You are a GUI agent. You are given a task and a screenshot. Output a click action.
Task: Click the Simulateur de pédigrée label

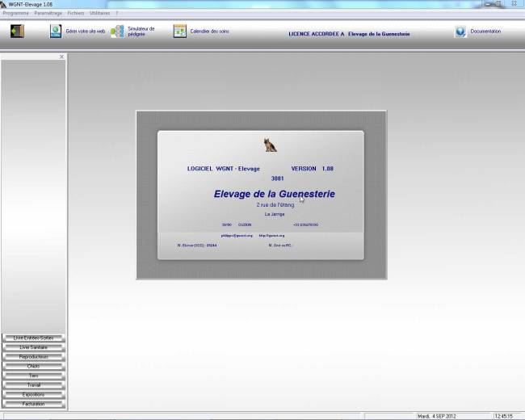[141, 31]
